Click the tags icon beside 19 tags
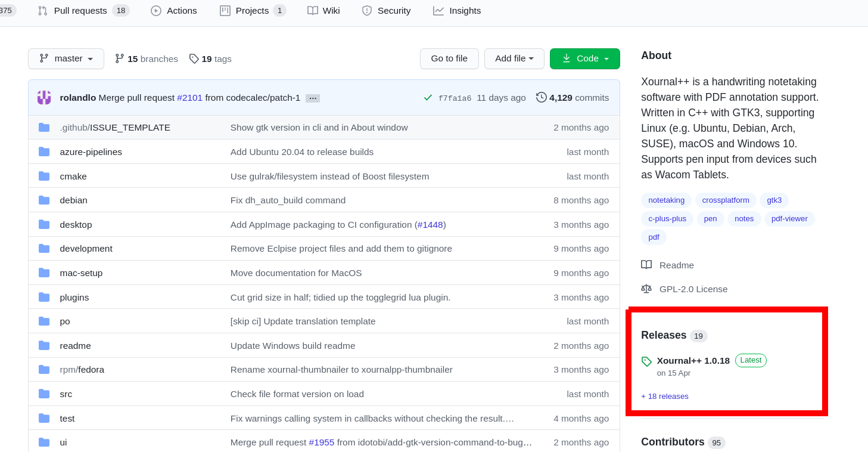 coord(194,58)
